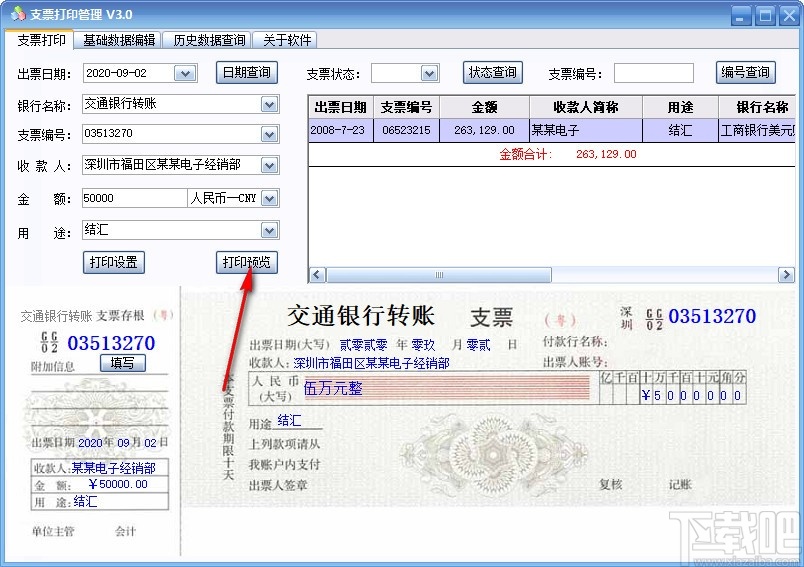Select the 06523215 cheque number cell
The height and width of the screenshot is (567, 804).
(406, 130)
